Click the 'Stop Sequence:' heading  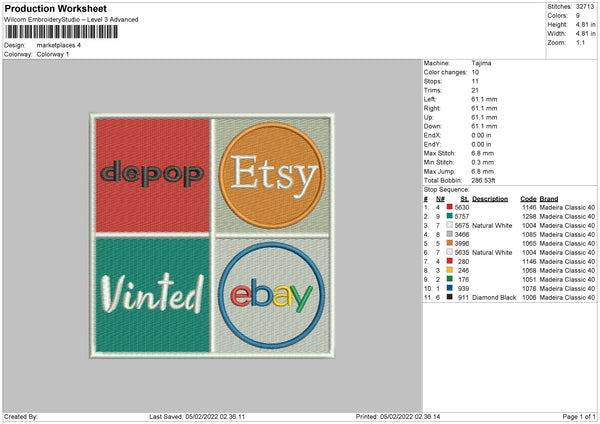click(x=446, y=189)
